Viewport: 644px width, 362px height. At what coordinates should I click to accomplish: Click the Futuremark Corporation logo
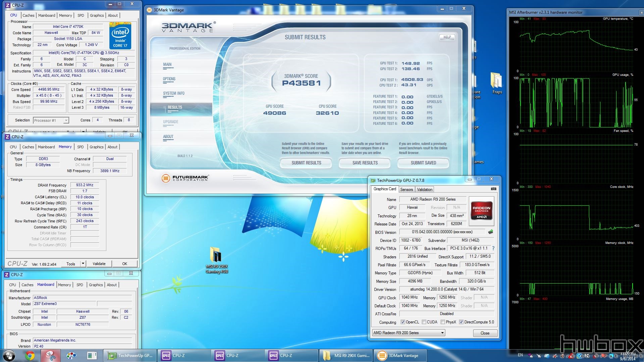point(185,178)
